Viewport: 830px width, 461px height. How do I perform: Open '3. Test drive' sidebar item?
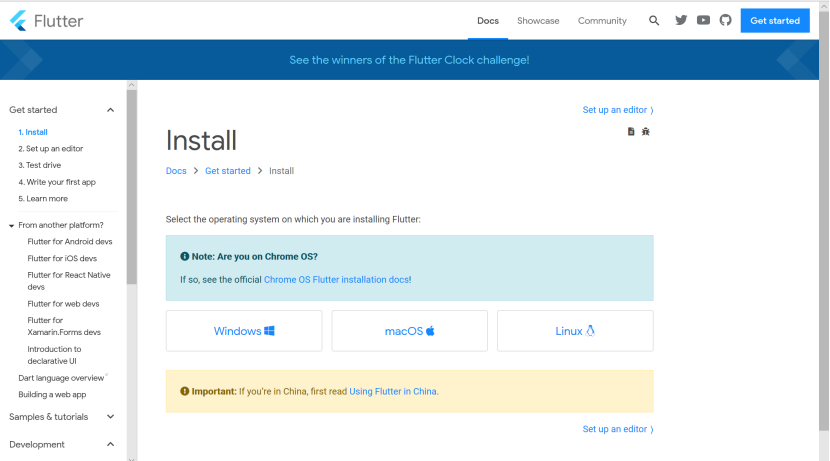(40, 165)
